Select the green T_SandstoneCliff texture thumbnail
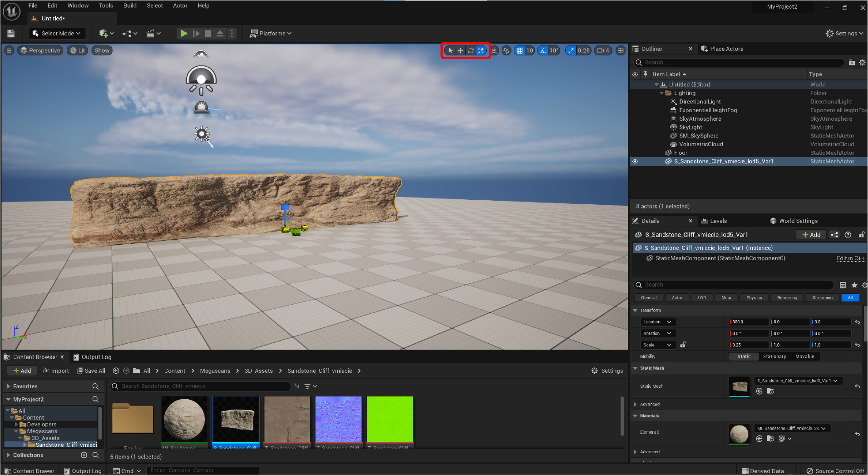The image size is (868, 475). 390,419
